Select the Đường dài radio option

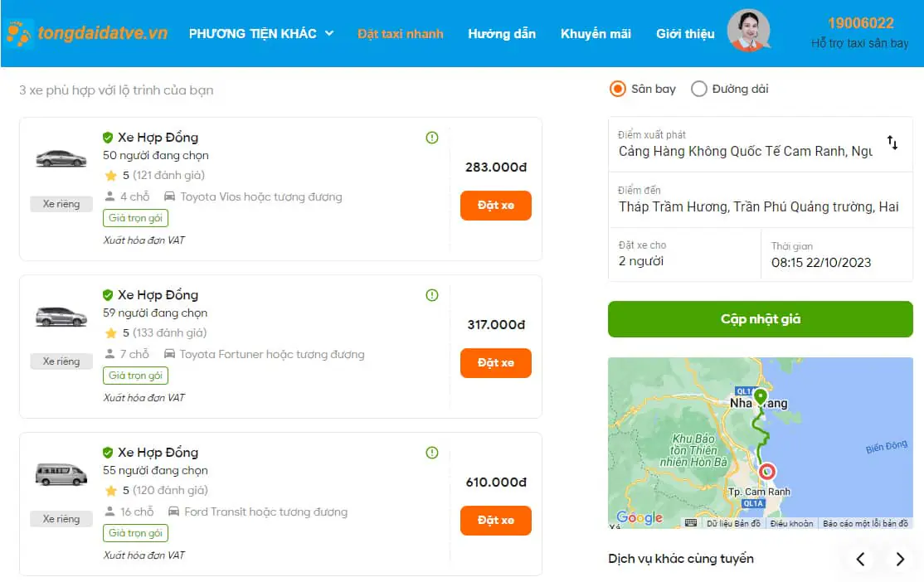tap(699, 89)
